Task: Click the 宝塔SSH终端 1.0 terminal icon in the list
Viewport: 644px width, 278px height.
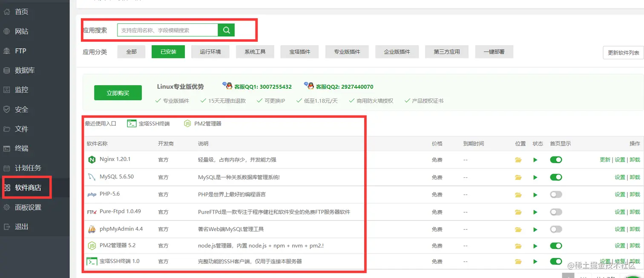Action: pos(92,261)
